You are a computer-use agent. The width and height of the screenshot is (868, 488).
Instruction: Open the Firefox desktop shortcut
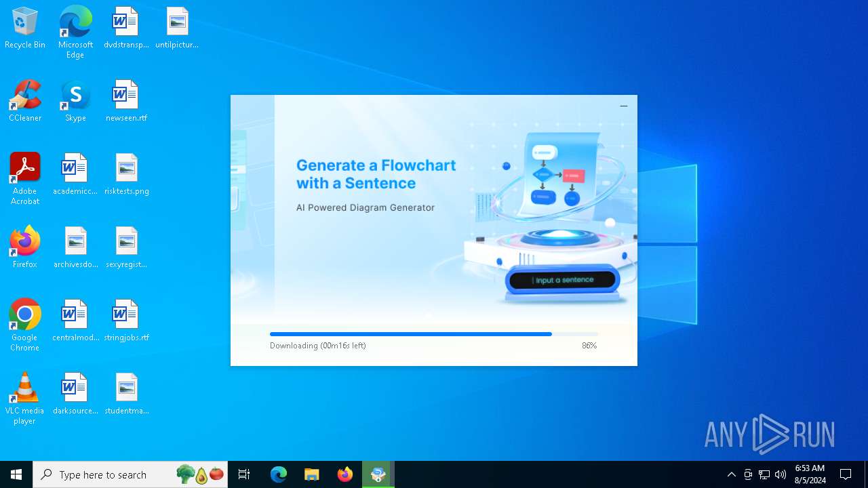point(25,248)
